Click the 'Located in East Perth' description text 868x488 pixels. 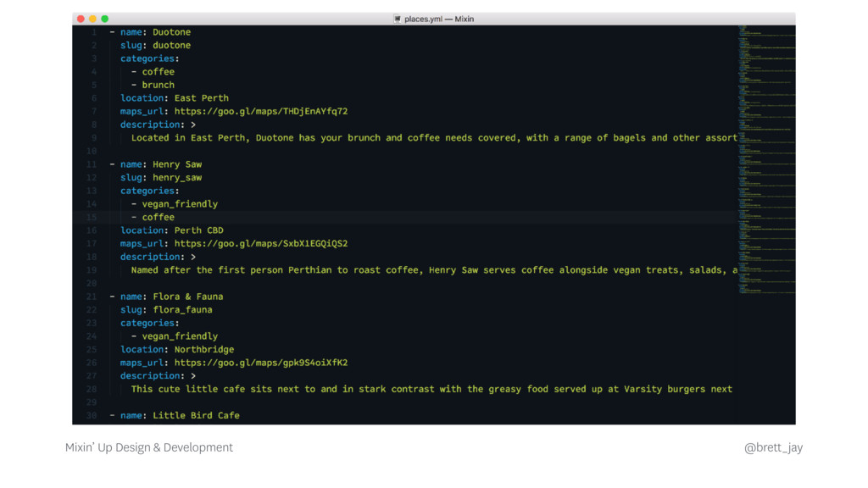(x=434, y=138)
